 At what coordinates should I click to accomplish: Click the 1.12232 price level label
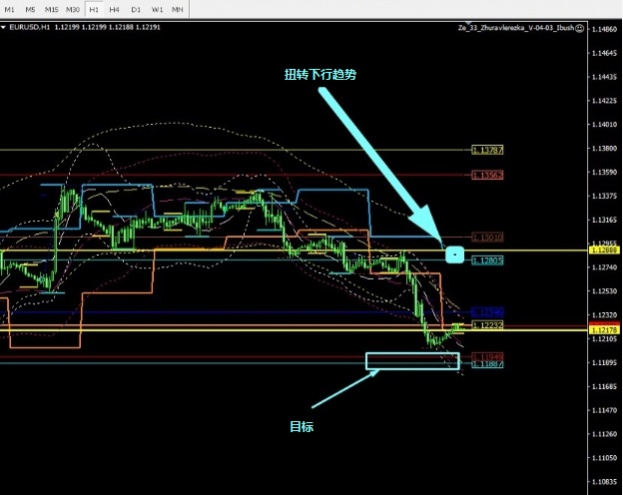488,325
